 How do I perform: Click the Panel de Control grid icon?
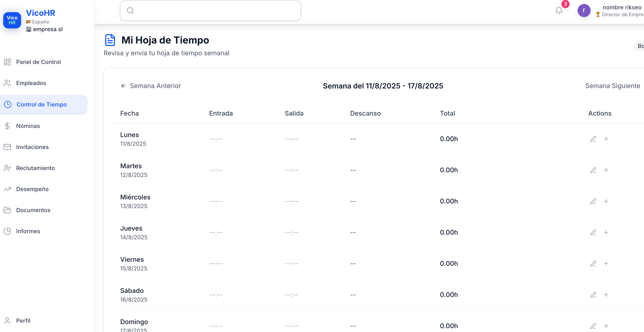point(7,62)
